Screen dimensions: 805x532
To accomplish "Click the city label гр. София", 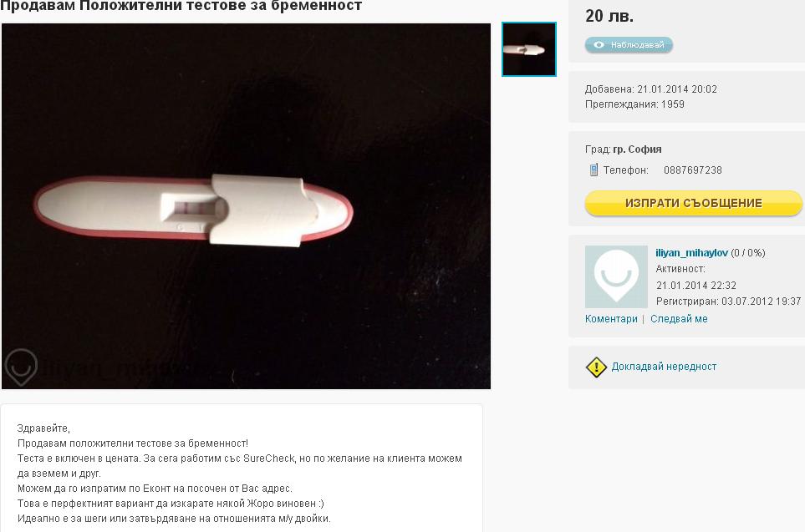I will 637,149.
